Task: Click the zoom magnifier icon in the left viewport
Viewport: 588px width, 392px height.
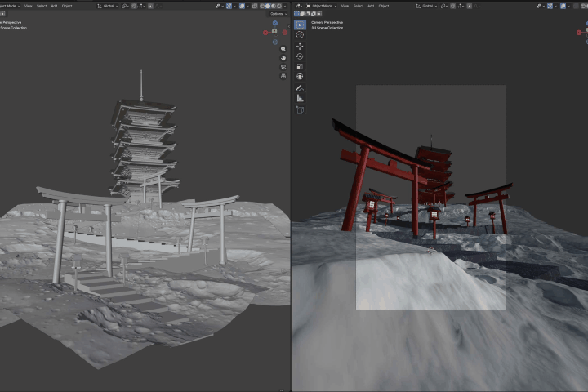Action: click(x=283, y=49)
